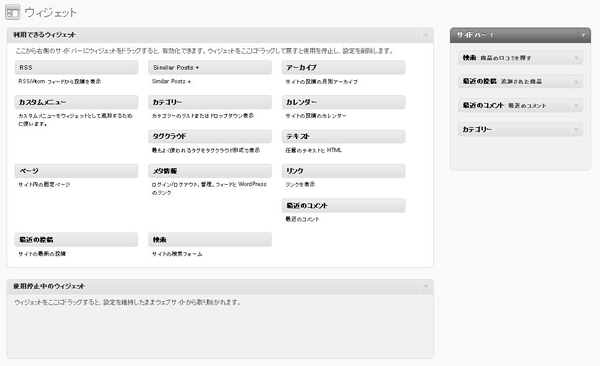Select the アーカイブ widget
The image size is (600, 366).
pyautogui.click(x=344, y=67)
